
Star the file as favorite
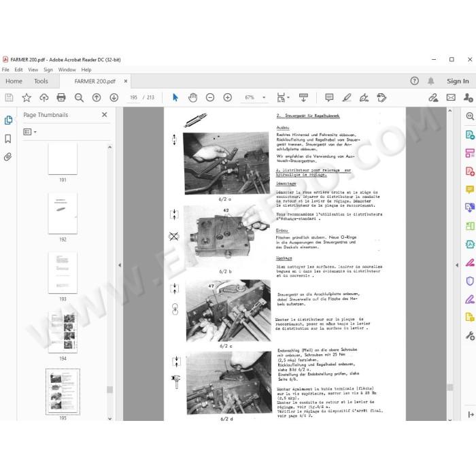27,97
